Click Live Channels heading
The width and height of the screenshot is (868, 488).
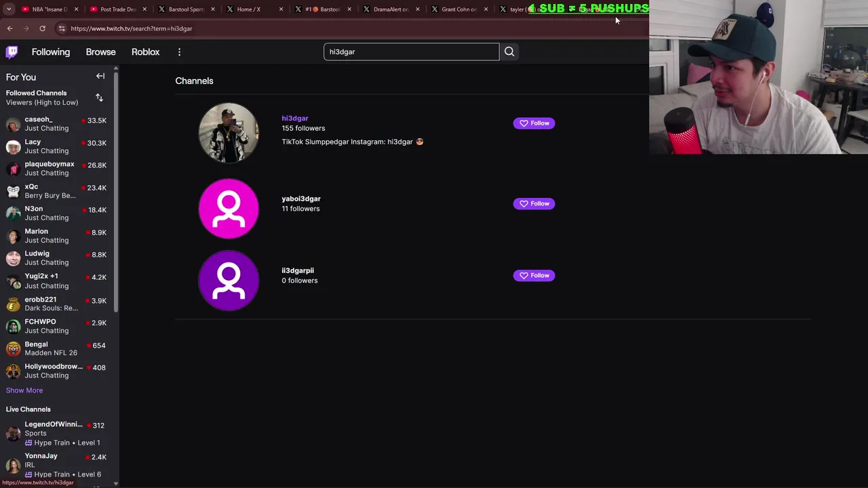28,409
